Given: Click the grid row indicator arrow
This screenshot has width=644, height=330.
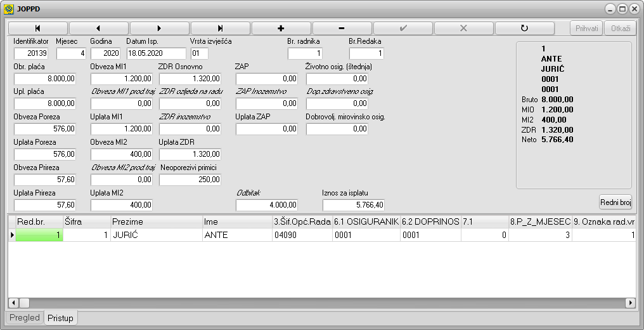Looking at the screenshot, I should coord(12,235).
